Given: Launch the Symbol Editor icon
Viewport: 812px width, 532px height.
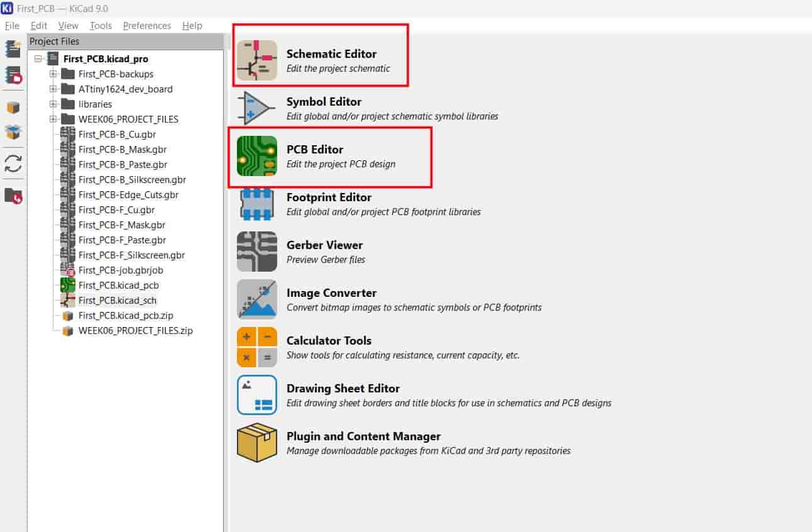Looking at the screenshot, I should 256,108.
